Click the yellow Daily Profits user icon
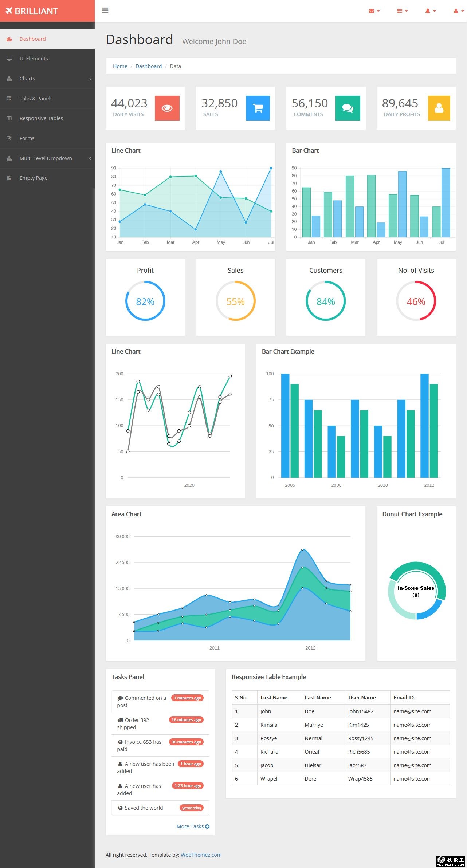This screenshot has width=467, height=868. click(x=439, y=108)
